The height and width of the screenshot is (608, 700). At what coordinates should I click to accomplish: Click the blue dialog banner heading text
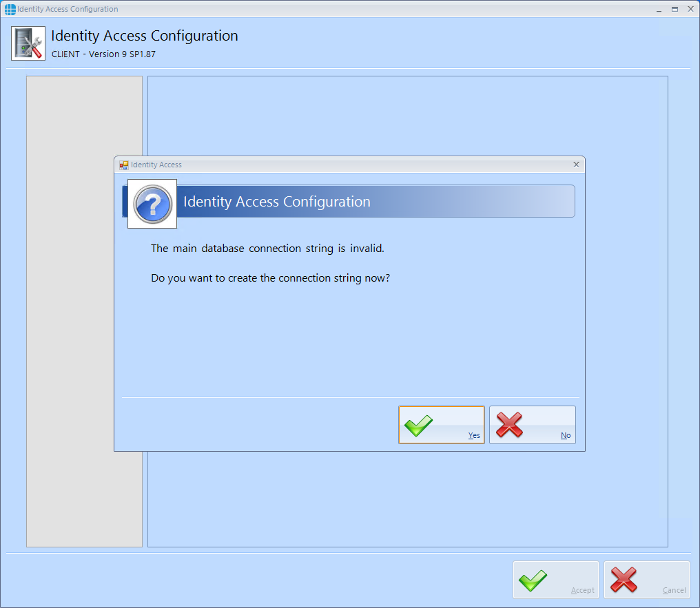click(x=277, y=202)
